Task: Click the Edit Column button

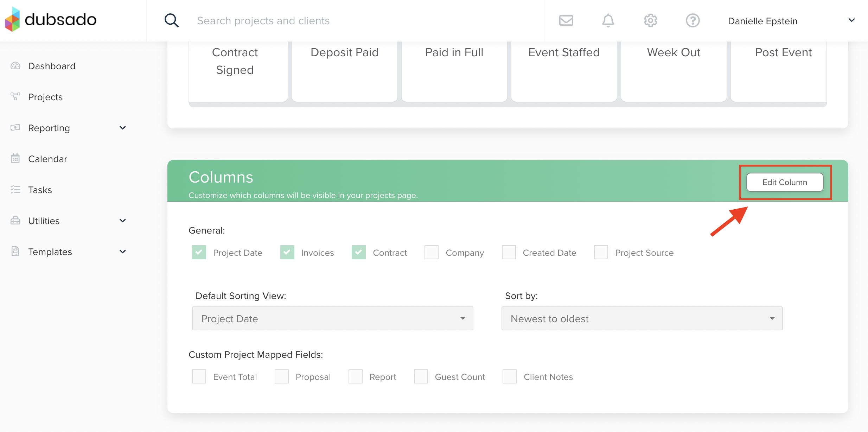Action: point(785,182)
